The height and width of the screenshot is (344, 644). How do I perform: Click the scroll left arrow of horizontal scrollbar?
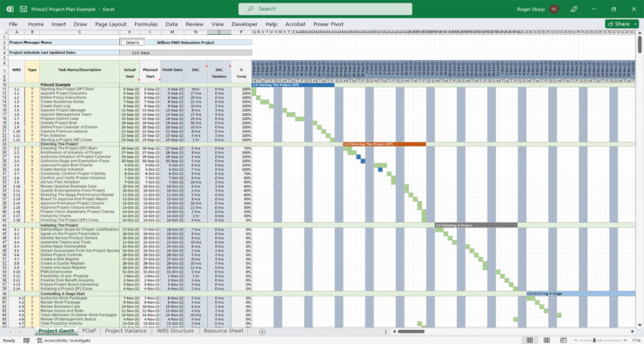coord(394,332)
